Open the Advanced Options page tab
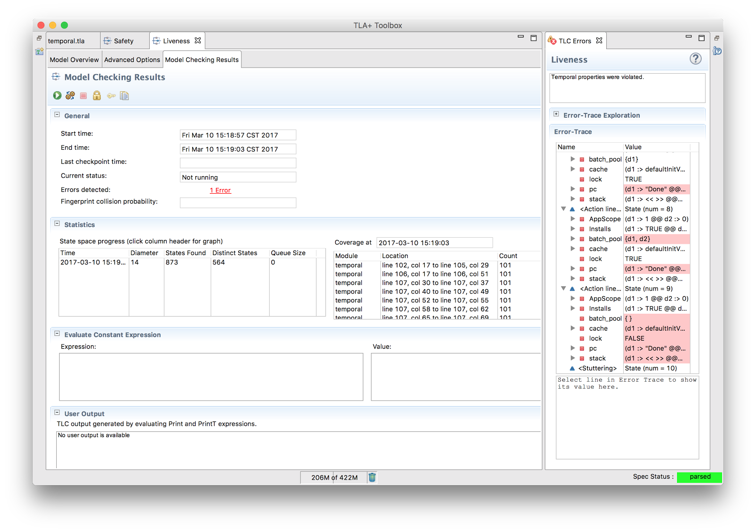The height and width of the screenshot is (532, 756). coord(132,60)
